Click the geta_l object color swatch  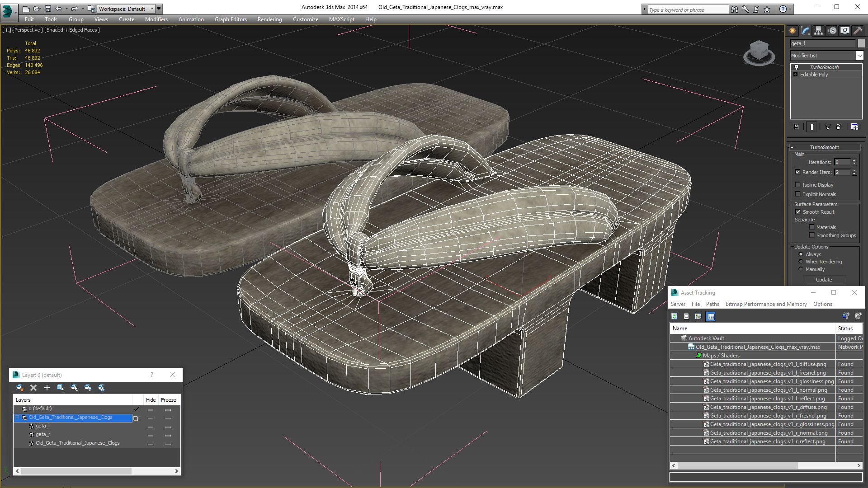[x=861, y=43]
